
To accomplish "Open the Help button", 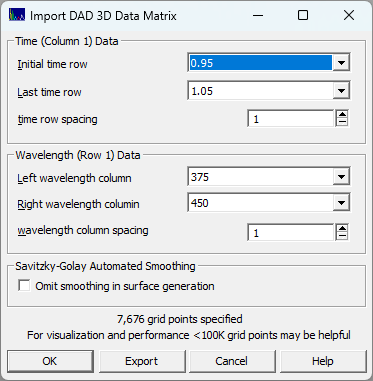I will click(x=323, y=361).
